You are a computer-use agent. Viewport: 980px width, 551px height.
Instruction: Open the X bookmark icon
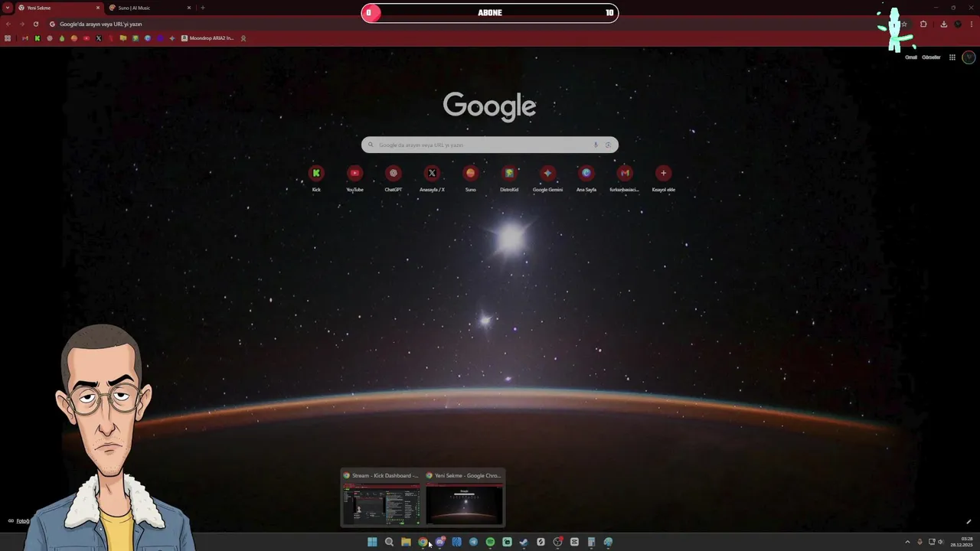[98, 38]
